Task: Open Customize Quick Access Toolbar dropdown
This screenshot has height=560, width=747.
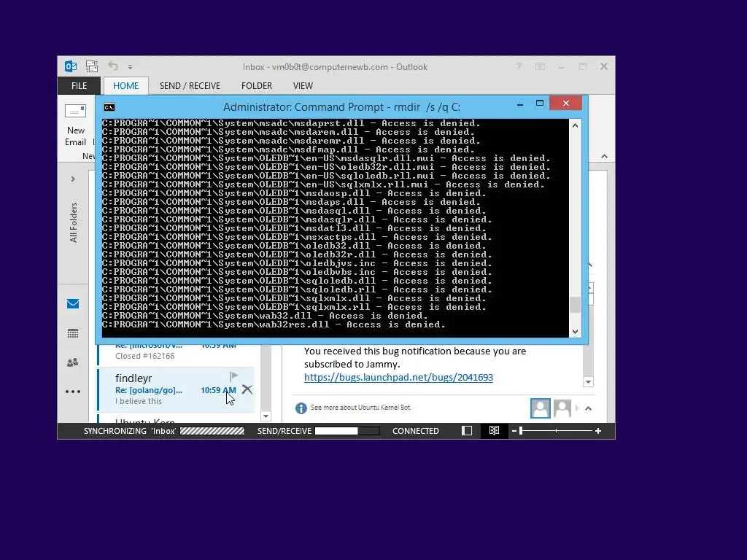Action: coord(130,67)
